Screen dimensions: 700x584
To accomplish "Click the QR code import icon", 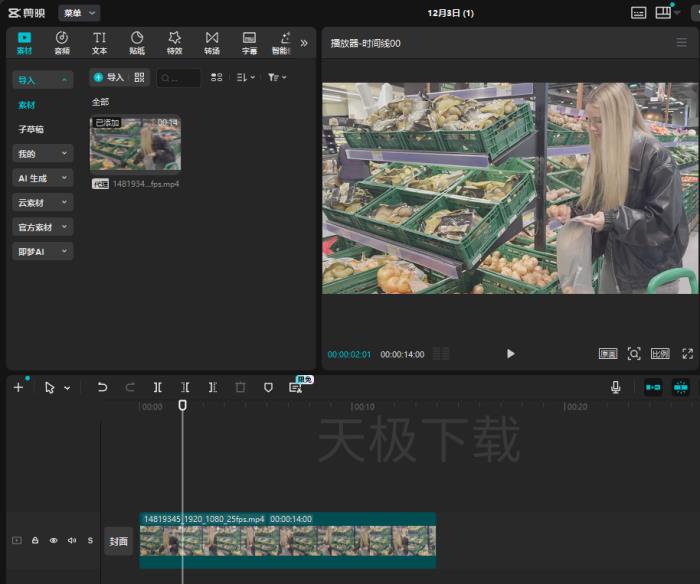I will pyautogui.click(x=140, y=77).
